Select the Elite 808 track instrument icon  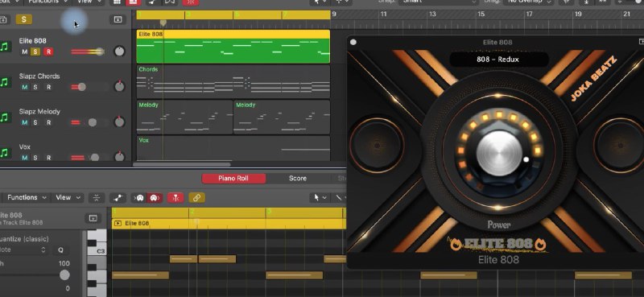click(x=6, y=47)
